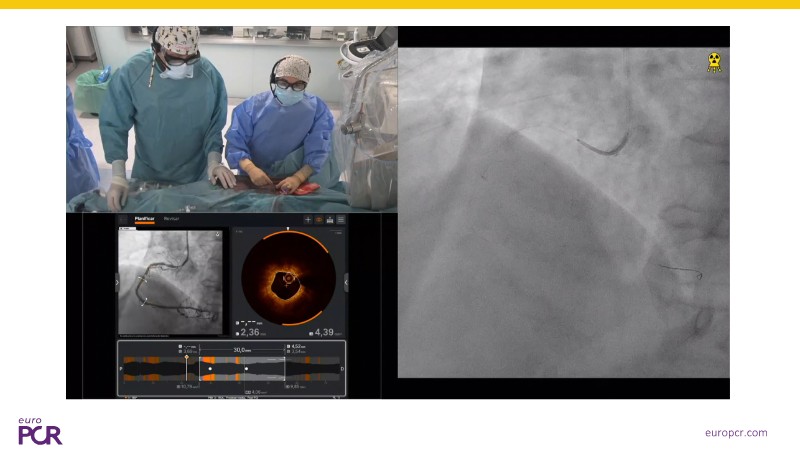
Task: Click the euro PCR logo
Action: point(40,431)
